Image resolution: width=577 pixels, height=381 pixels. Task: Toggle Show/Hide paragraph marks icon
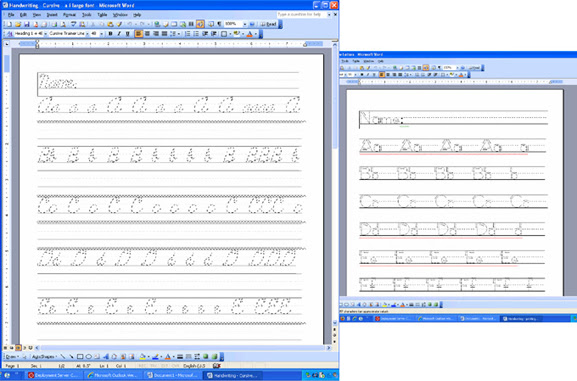219,24
